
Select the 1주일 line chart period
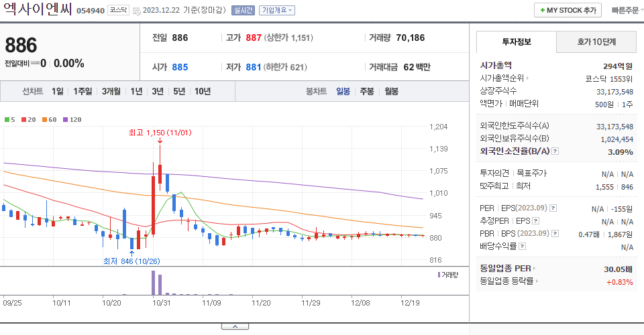pyautogui.click(x=83, y=91)
